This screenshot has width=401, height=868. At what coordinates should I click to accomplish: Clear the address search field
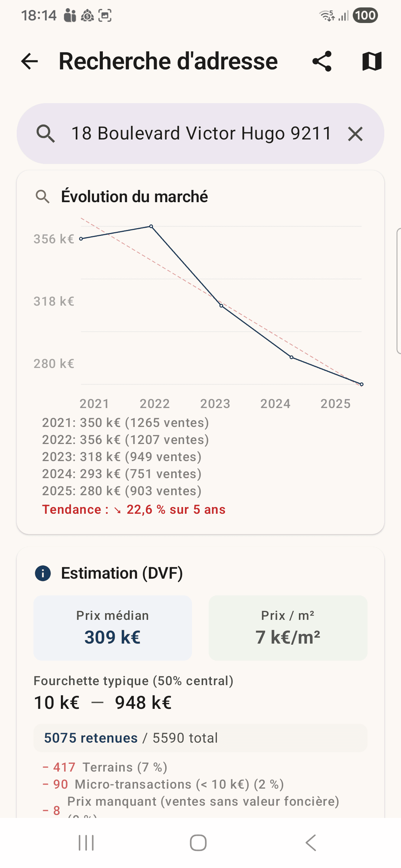tap(355, 134)
